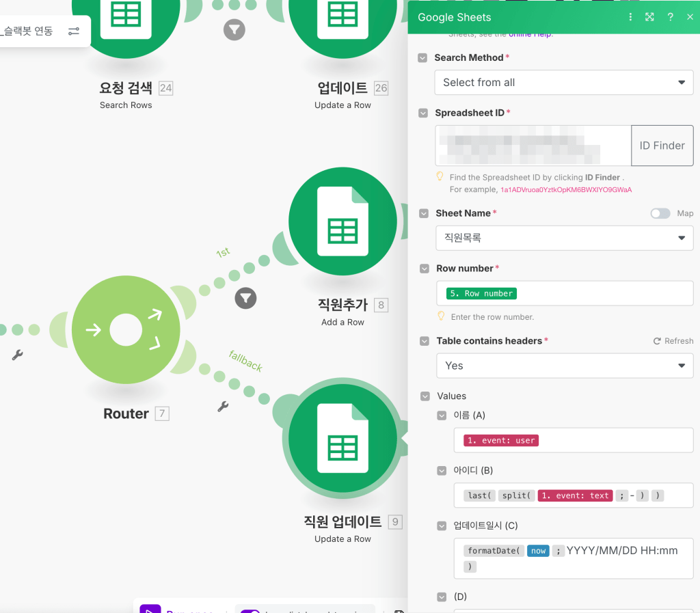Screen dimensions: 700x613
Task: Click the filter icon on the 1st route
Action: 245,298
